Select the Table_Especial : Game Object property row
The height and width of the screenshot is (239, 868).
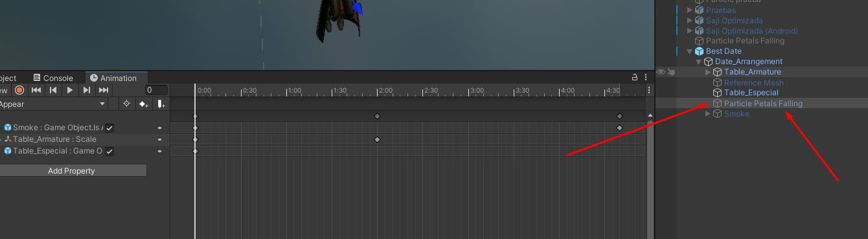coord(84,151)
